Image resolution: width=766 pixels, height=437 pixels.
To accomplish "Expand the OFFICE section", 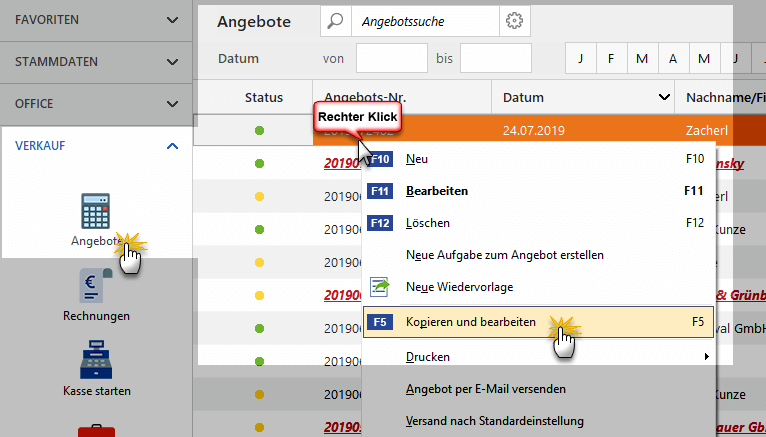I will [172, 104].
